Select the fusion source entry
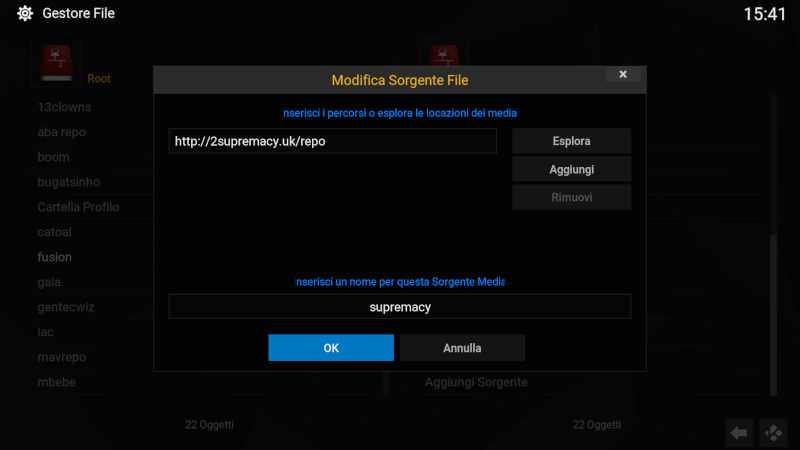Image resolution: width=800 pixels, height=450 pixels. coord(55,257)
